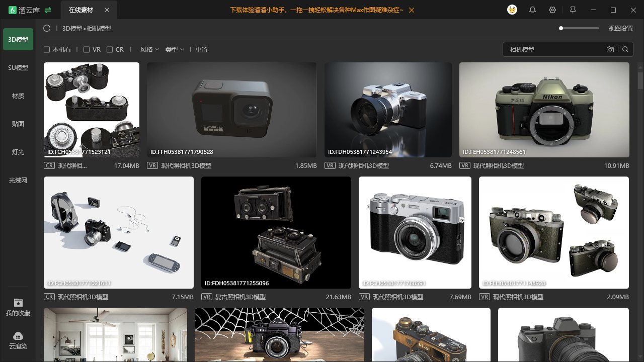Open 我的收藏 favorites

pos(18,307)
